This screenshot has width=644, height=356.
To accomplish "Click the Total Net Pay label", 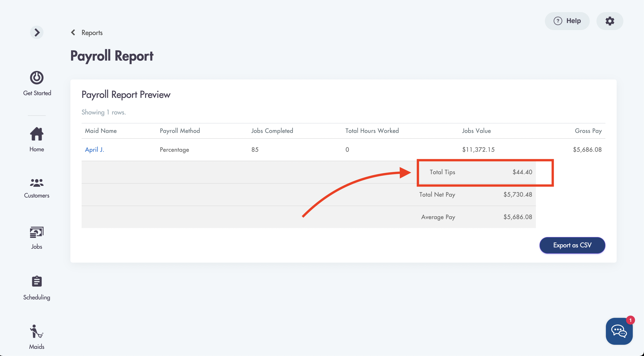I will 437,195.
